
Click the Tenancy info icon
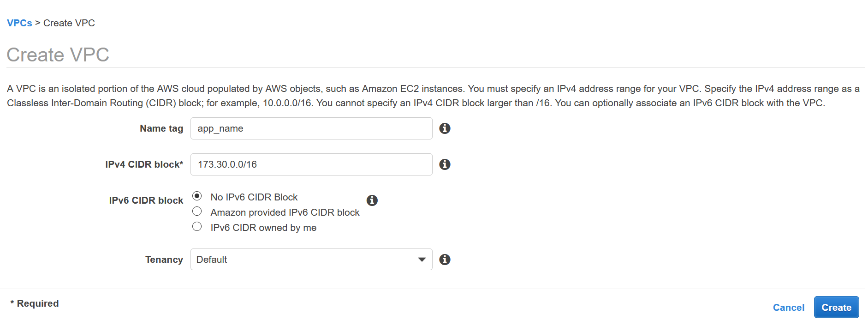click(445, 260)
